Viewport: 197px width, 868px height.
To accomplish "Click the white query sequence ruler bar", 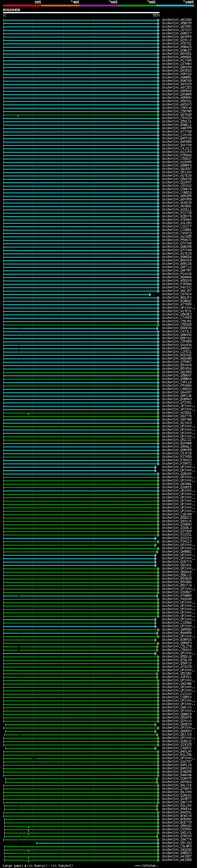I will 81,12.
